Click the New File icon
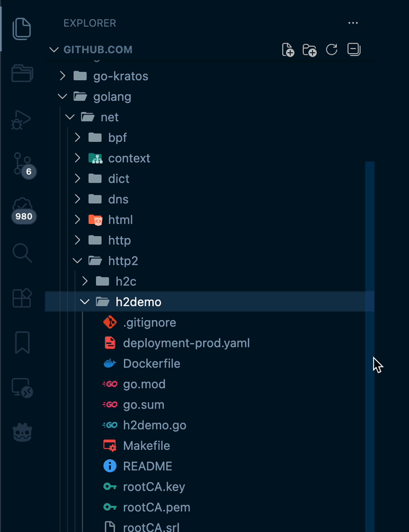Viewport: 409px width, 532px height. tap(288, 50)
